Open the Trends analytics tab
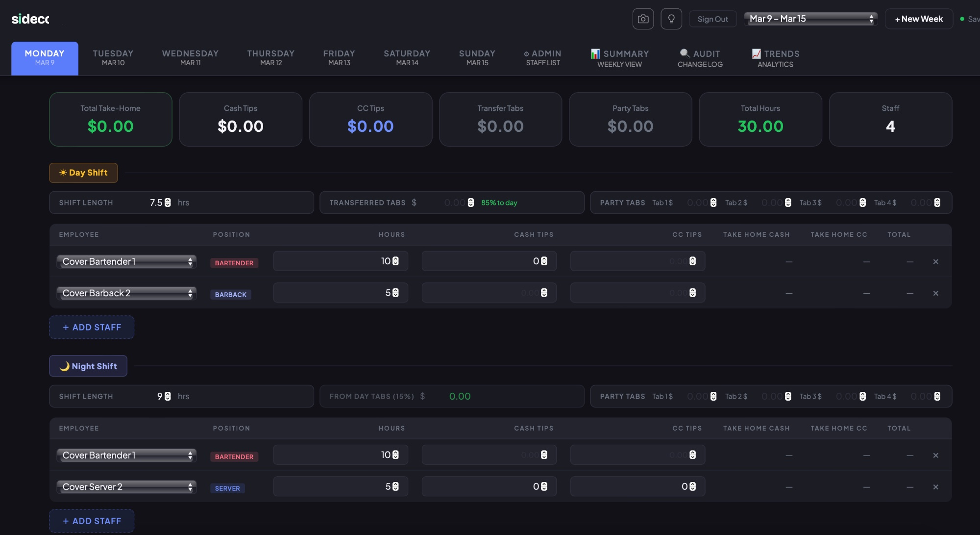 775,58
